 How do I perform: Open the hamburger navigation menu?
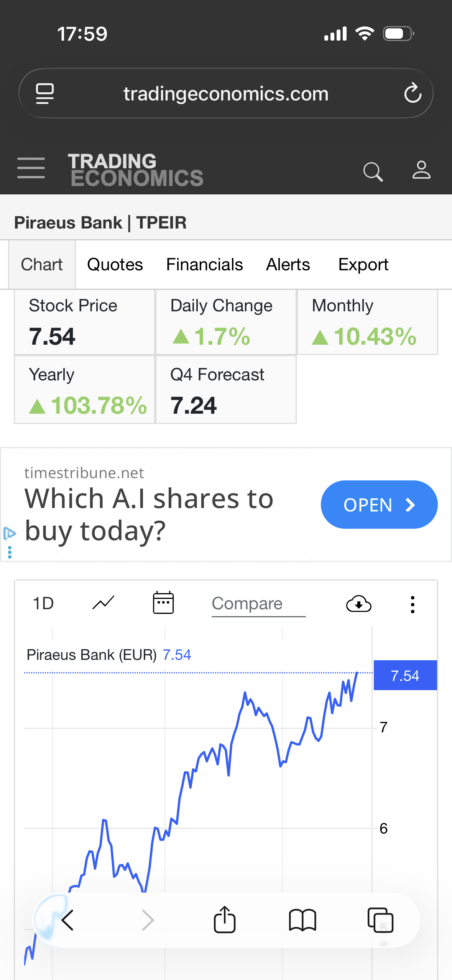point(31,168)
